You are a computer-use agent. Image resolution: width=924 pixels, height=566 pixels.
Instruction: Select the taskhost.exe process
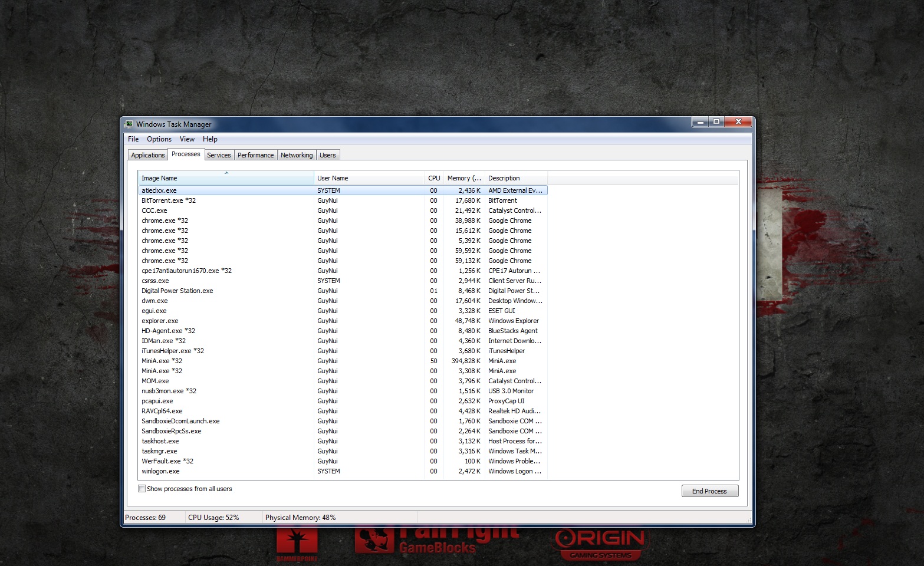coord(343,441)
